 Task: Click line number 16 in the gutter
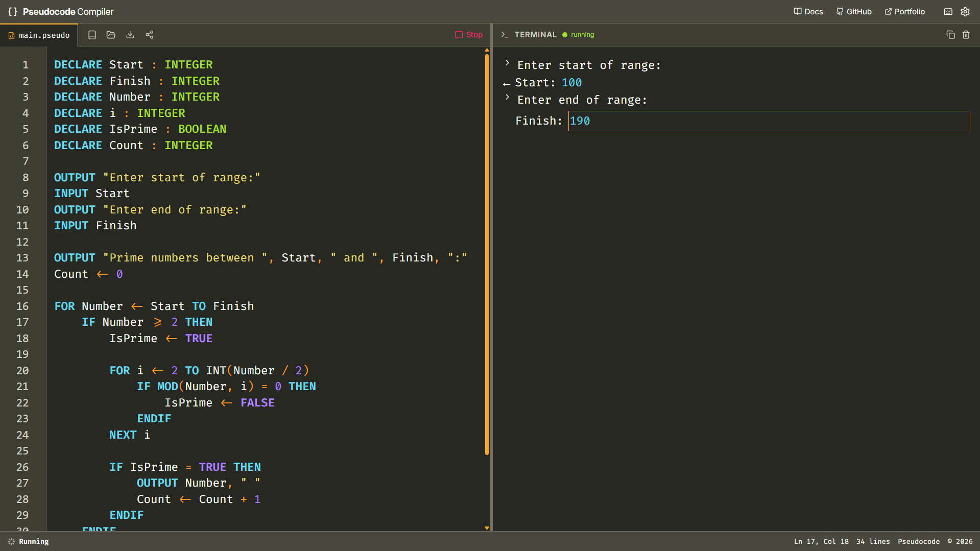coord(22,306)
